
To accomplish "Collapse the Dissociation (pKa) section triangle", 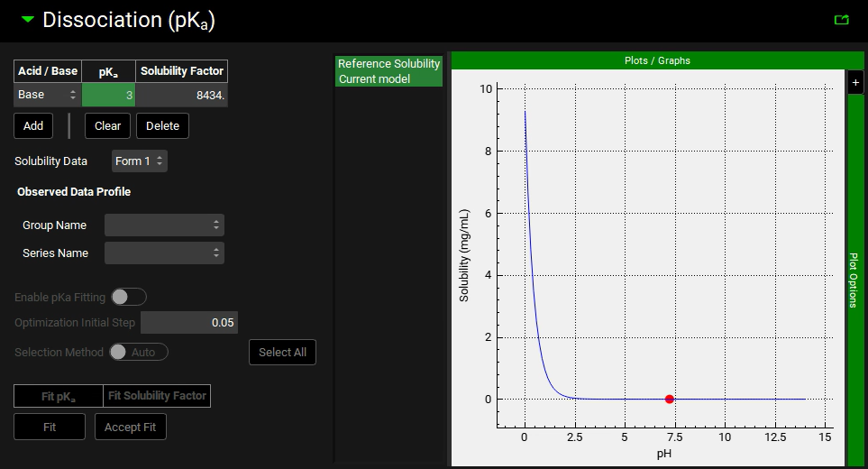I will [x=27, y=19].
